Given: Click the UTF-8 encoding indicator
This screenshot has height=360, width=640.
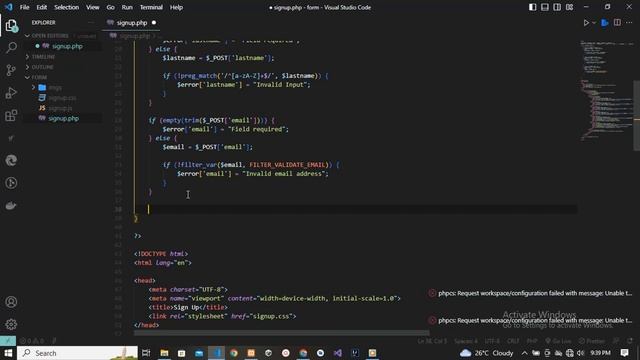Looking at the screenshot, I should click(492, 341).
